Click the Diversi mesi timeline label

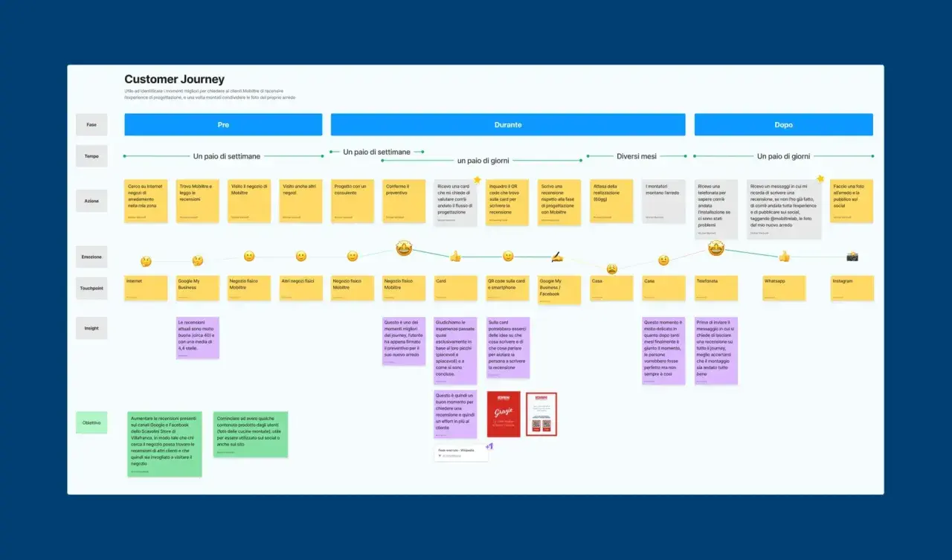click(x=637, y=156)
